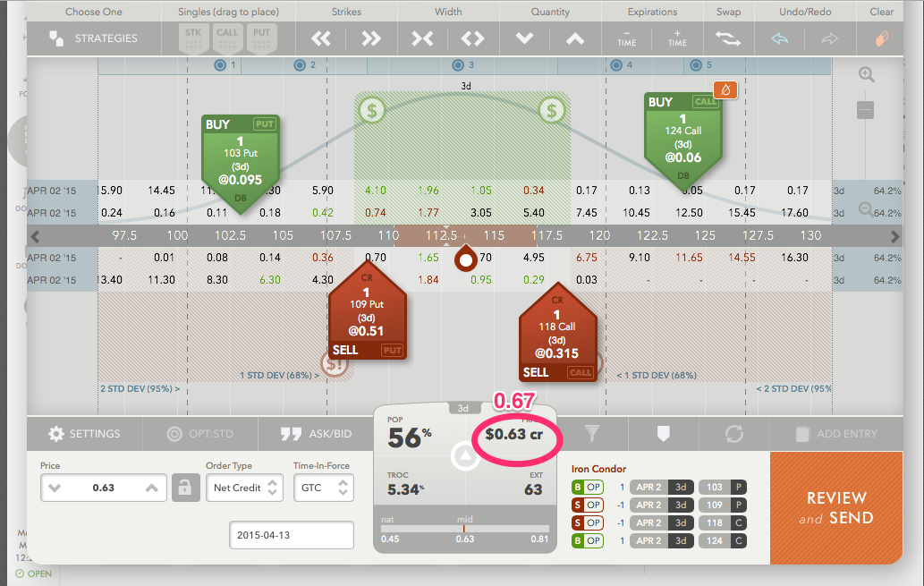Select expiration marker 3

tap(458, 64)
